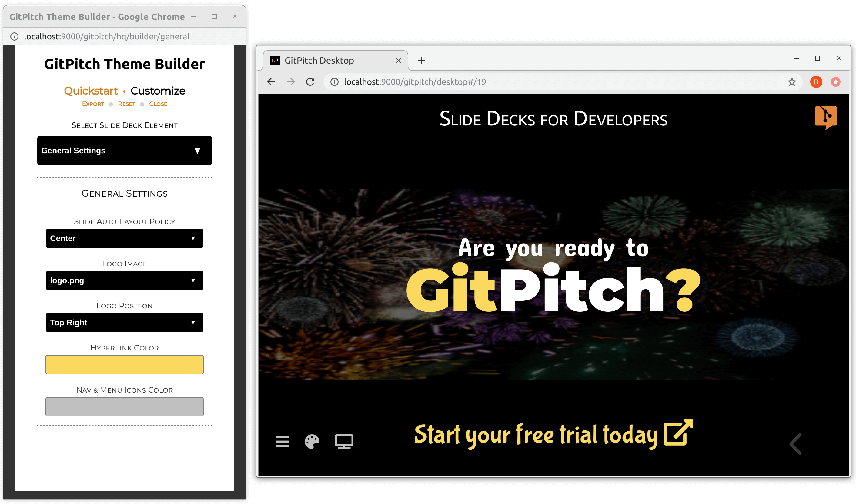Screen dimensions: 856x504
Task: Select the Logo Position Top Right dropdown
Action: pyautogui.click(x=124, y=323)
